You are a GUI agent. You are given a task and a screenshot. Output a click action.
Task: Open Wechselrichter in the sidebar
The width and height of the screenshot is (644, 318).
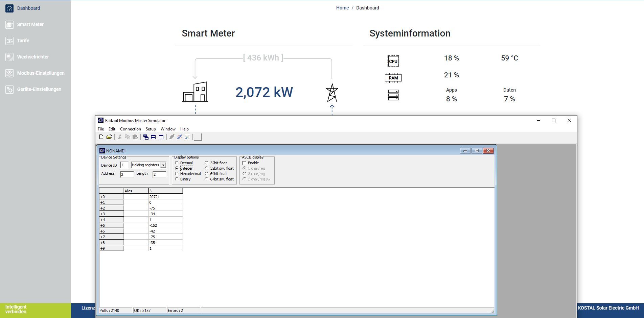[x=33, y=57]
